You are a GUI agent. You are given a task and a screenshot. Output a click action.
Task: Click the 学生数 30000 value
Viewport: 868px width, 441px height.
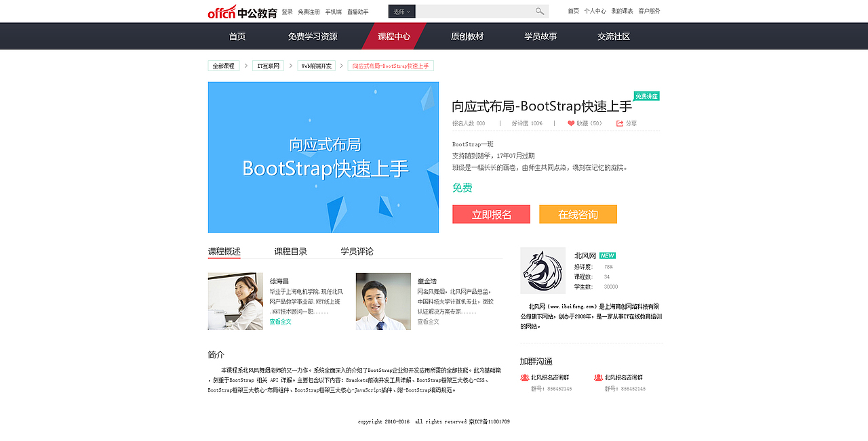[611, 287]
